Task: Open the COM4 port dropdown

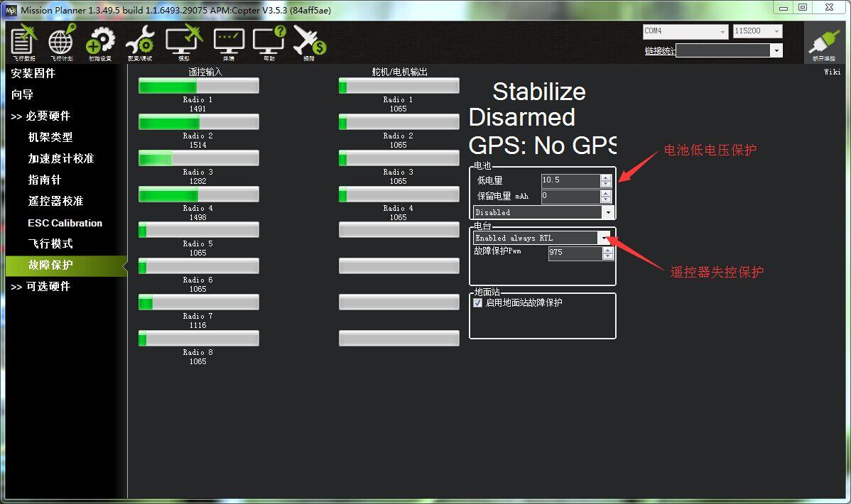Action: [722, 31]
